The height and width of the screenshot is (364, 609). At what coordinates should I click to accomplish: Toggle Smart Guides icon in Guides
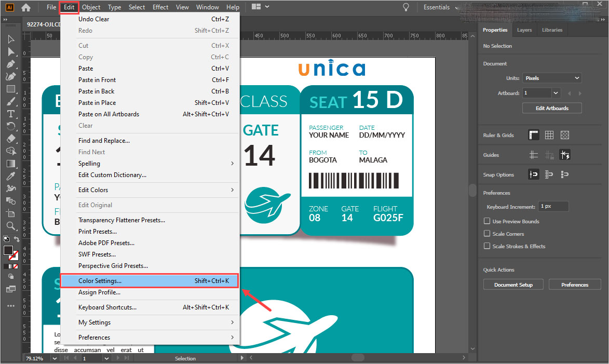pyautogui.click(x=565, y=155)
